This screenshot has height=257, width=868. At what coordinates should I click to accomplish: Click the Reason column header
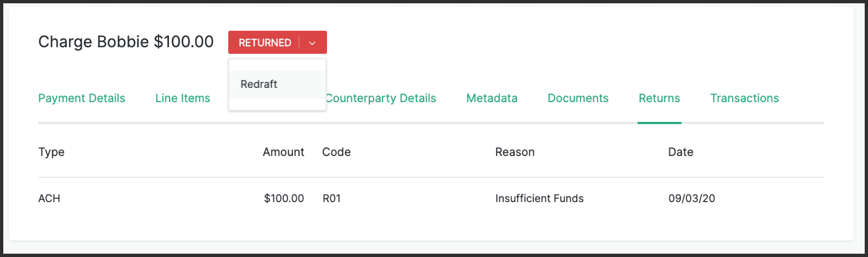515,152
